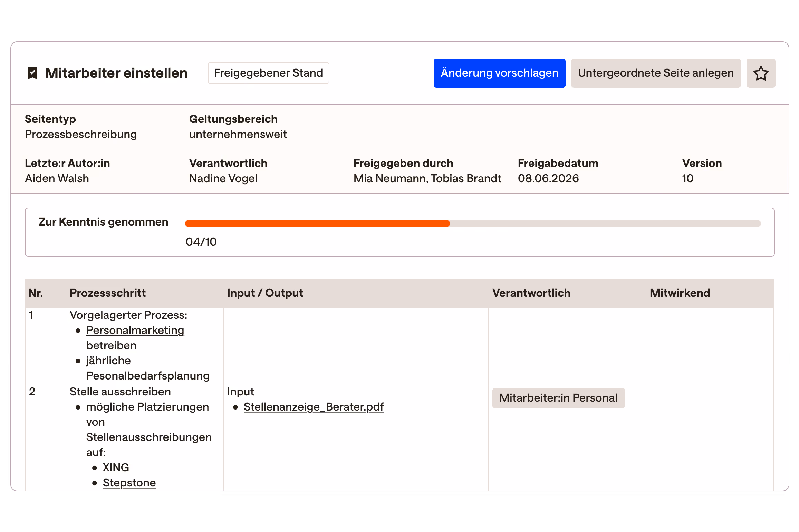The width and height of the screenshot is (799, 532).
Task: Click the Zur Kenntnis genommen progress bar
Action: point(473,224)
